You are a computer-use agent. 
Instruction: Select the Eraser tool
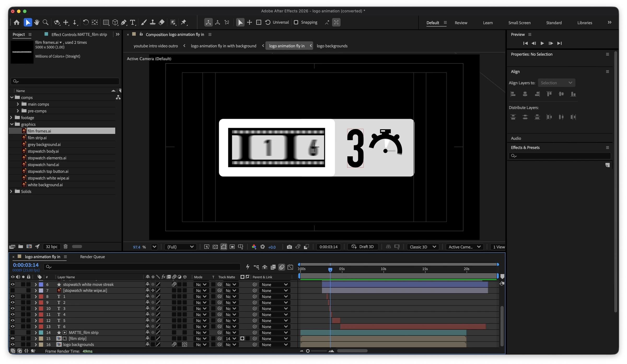click(x=162, y=22)
